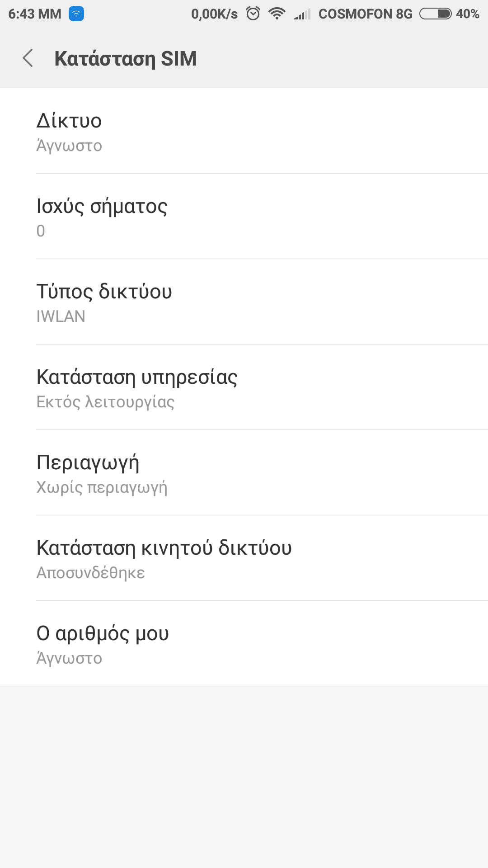Tap the Αποσυνδέθηκε status value
The width and height of the screenshot is (488, 868).
(90, 573)
